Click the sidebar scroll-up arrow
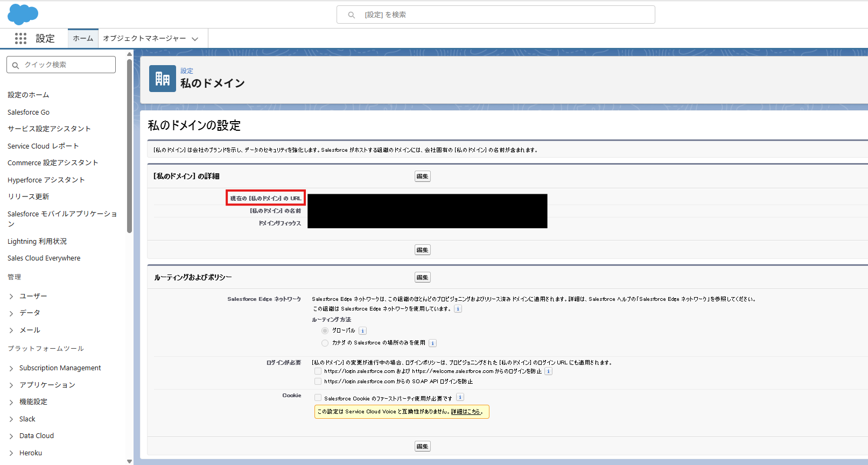Viewport: 868px width, 465px height. point(129,54)
